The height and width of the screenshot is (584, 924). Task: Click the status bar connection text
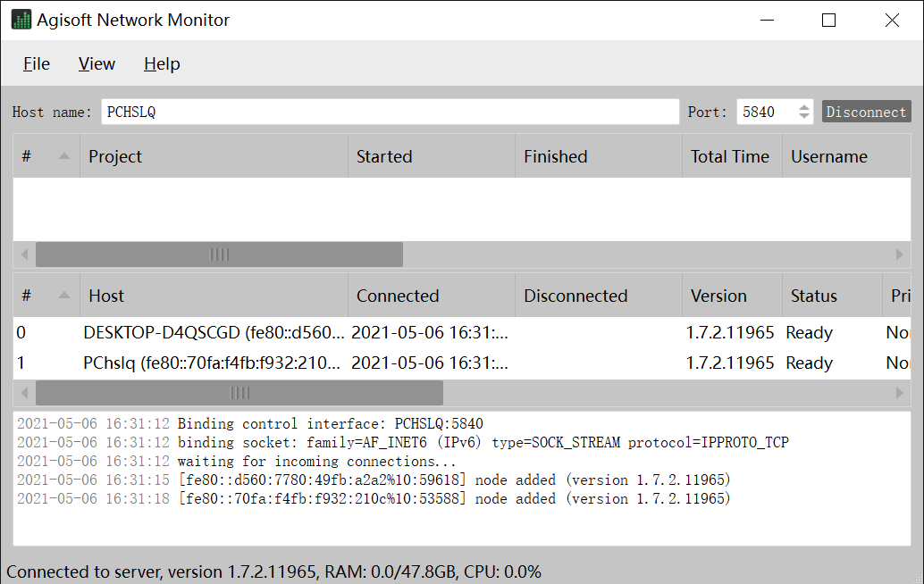pos(273,571)
